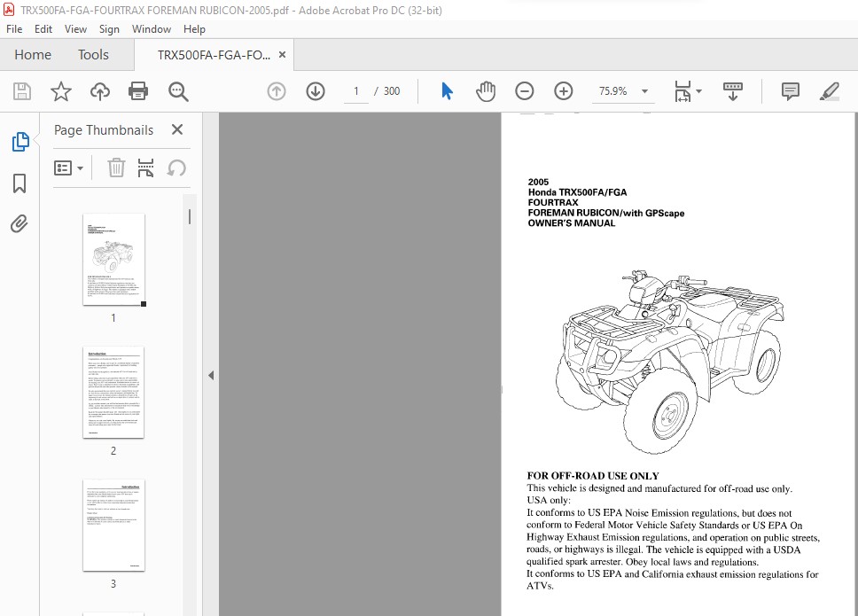Open the Find text magnifier tool
The width and height of the screenshot is (858, 616).
click(x=178, y=91)
